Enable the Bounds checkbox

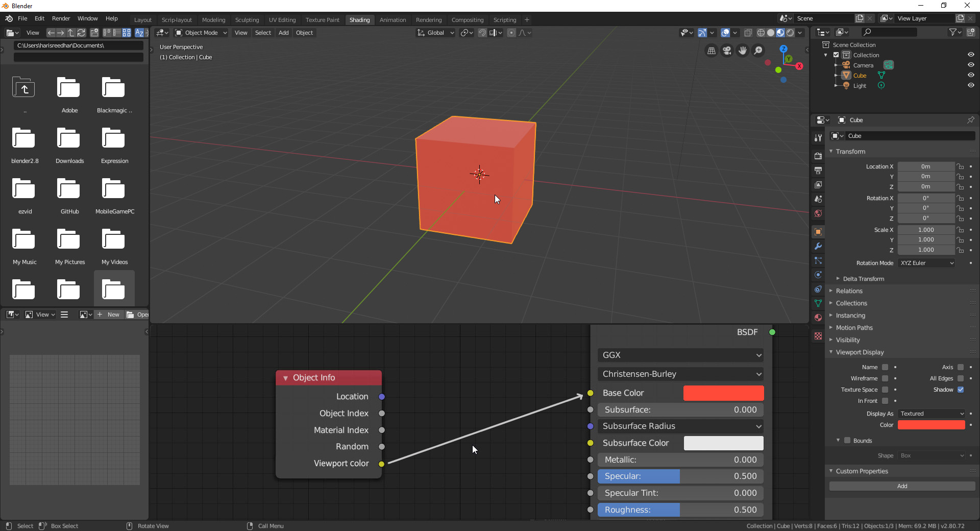click(x=847, y=440)
